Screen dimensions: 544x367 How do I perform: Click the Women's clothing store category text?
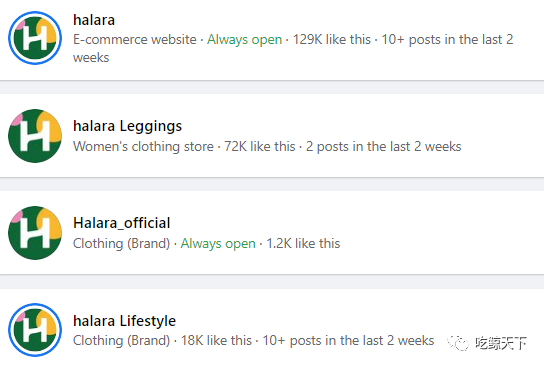coord(143,146)
